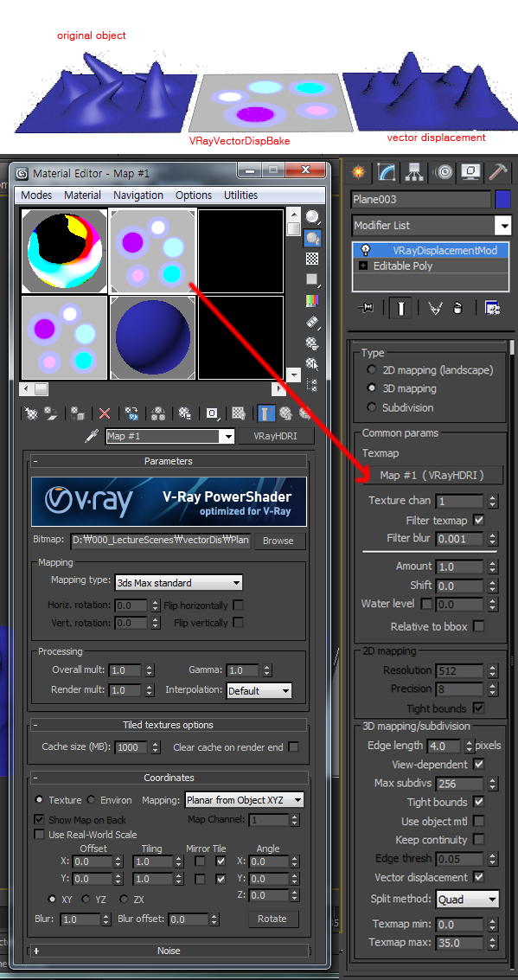This screenshot has height=980, width=518.
Task: Click Sample UV Tiling icon
Action: (x=312, y=279)
